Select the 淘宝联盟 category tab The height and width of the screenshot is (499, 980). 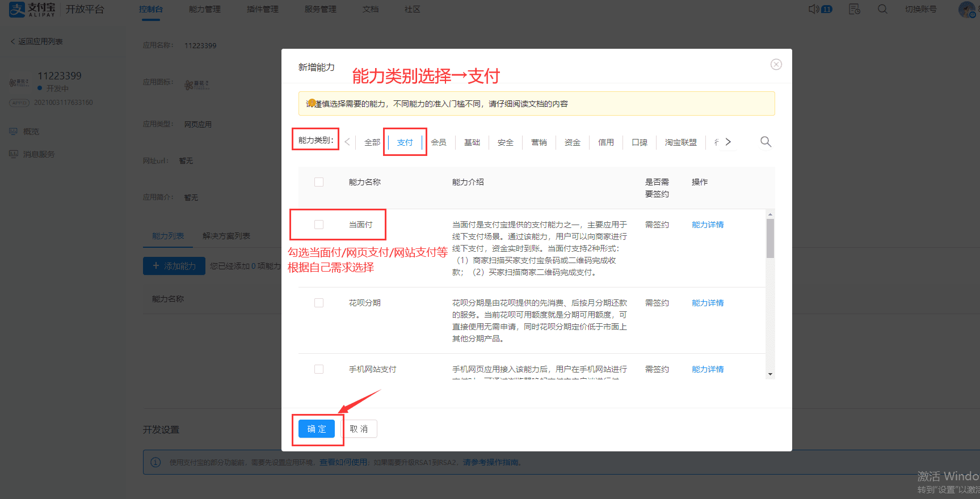coord(681,142)
